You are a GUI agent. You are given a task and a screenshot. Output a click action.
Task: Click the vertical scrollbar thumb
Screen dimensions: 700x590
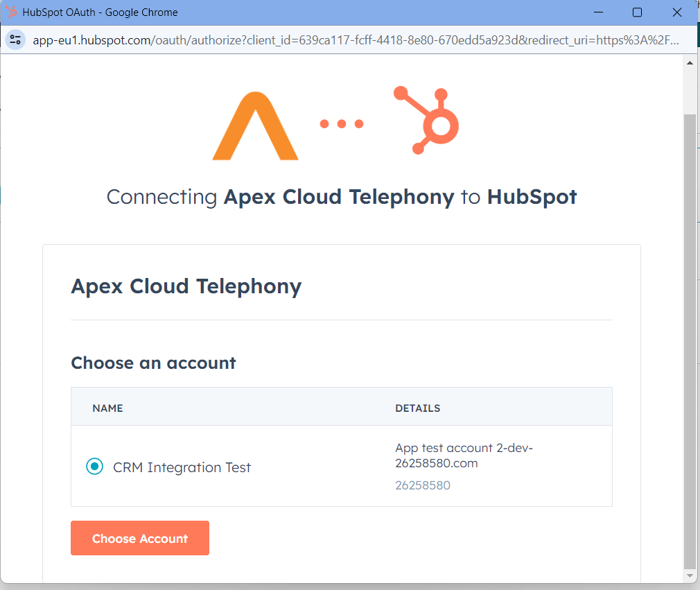coord(690,342)
